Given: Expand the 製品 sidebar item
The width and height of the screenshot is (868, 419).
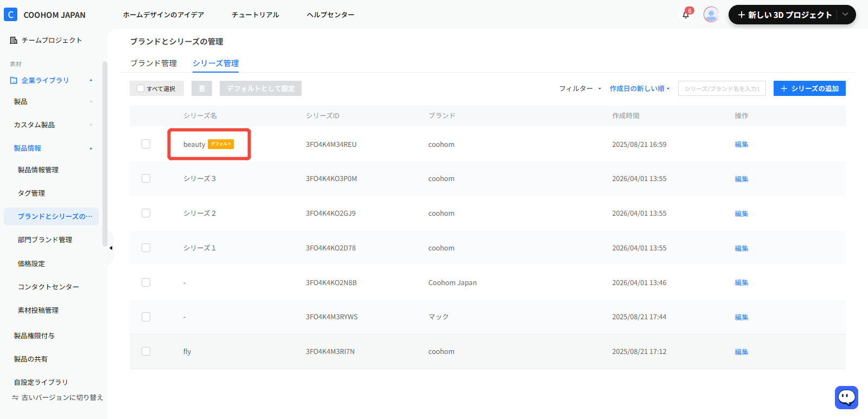Looking at the screenshot, I should pyautogui.click(x=91, y=101).
